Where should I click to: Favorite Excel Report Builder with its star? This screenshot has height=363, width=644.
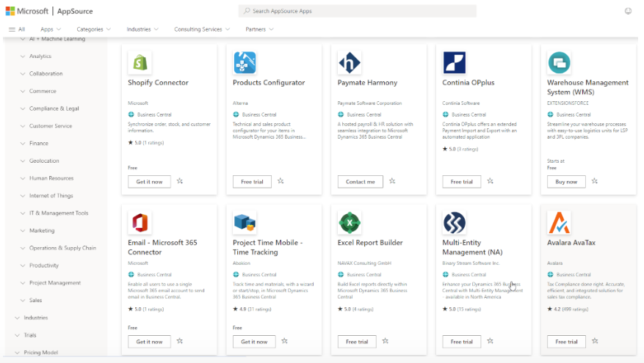click(x=386, y=341)
